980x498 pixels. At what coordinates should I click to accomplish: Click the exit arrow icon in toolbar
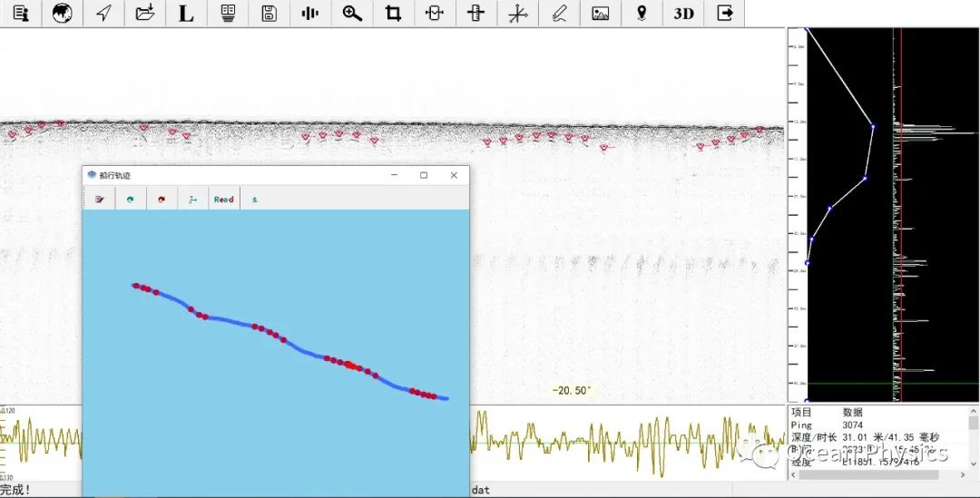click(x=724, y=14)
